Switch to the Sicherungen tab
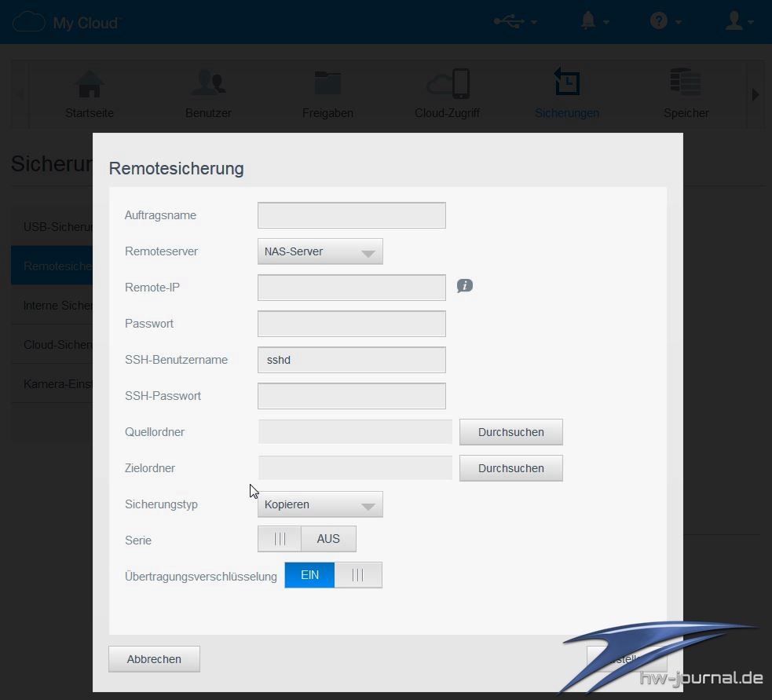772x700 pixels. click(567, 93)
